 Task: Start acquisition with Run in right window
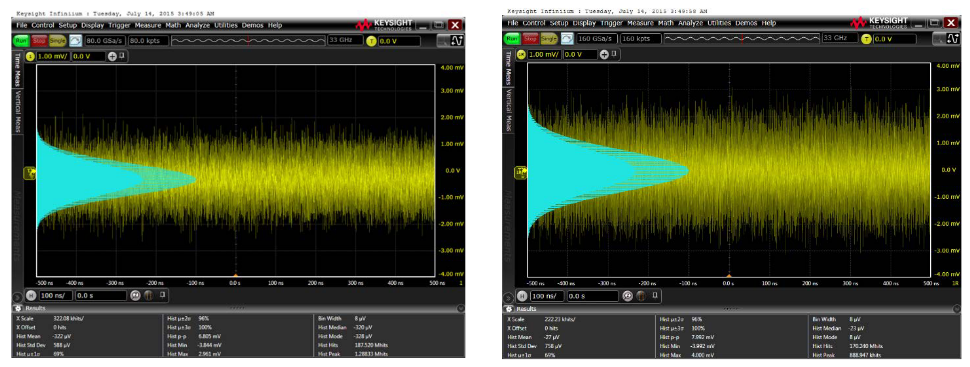click(x=513, y=38)
